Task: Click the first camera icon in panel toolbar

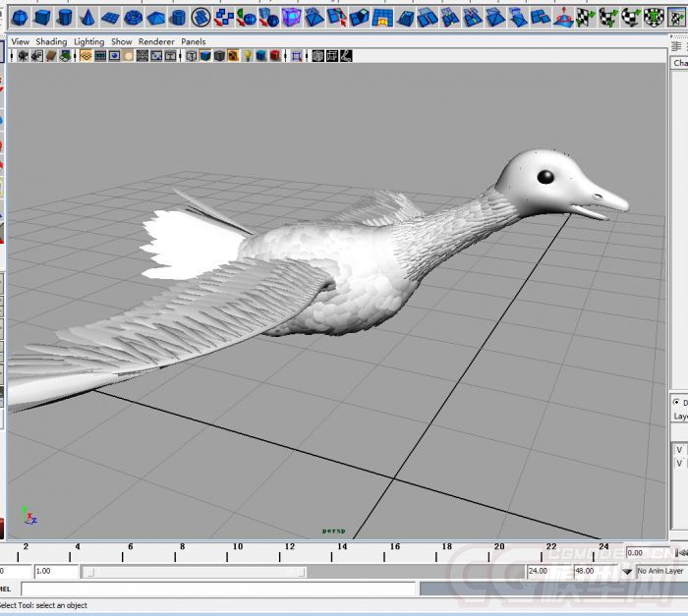Action: coord(22,57)
